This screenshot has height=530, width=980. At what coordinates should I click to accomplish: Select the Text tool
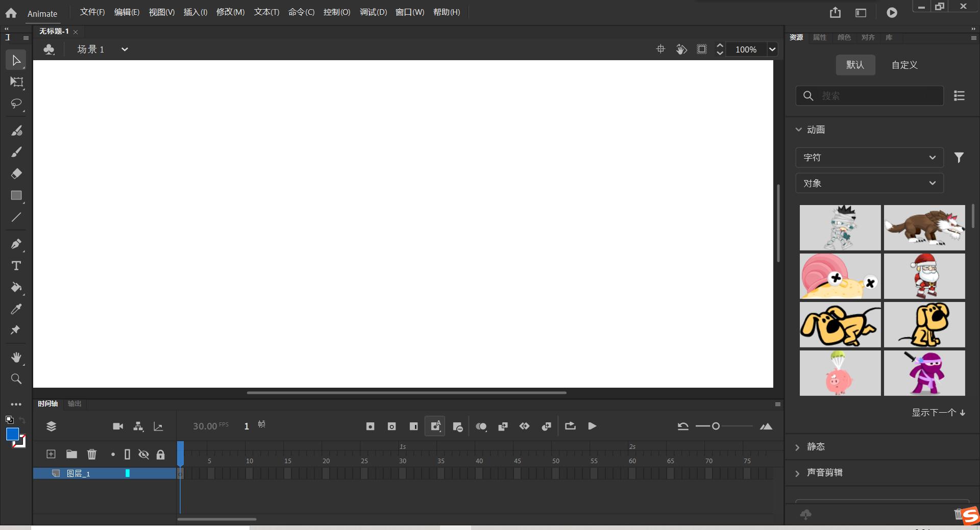point(16,266)
